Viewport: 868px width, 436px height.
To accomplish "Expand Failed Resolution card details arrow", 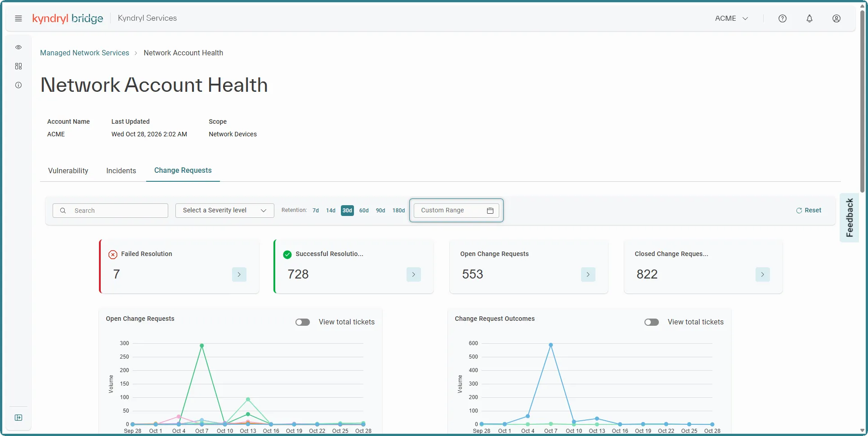I will coord(239,274).
